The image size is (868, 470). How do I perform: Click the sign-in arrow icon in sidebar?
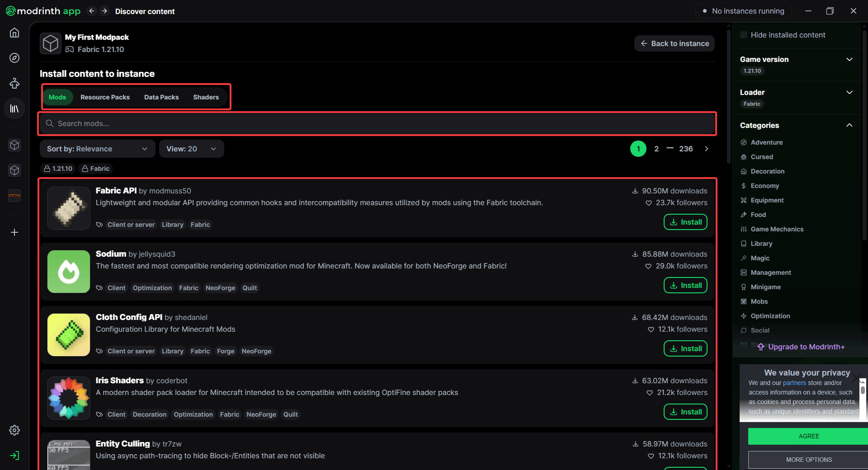(14, 456)
